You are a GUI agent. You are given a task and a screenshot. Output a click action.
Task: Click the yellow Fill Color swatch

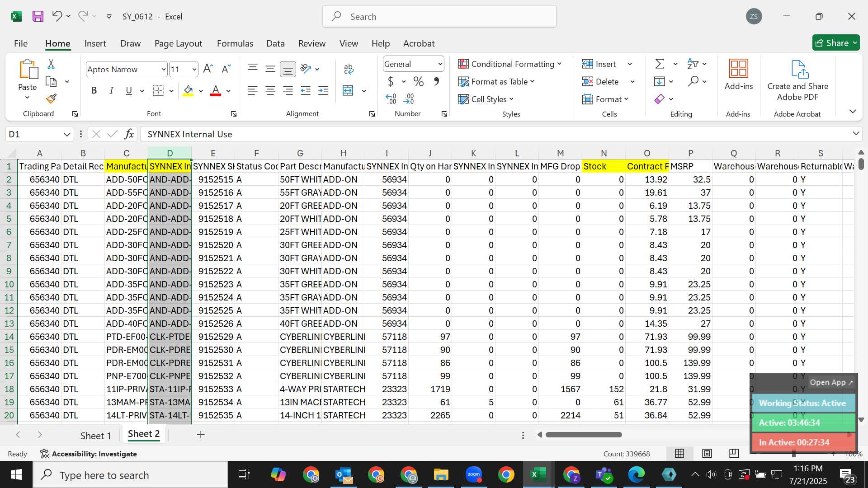point(188,91)
